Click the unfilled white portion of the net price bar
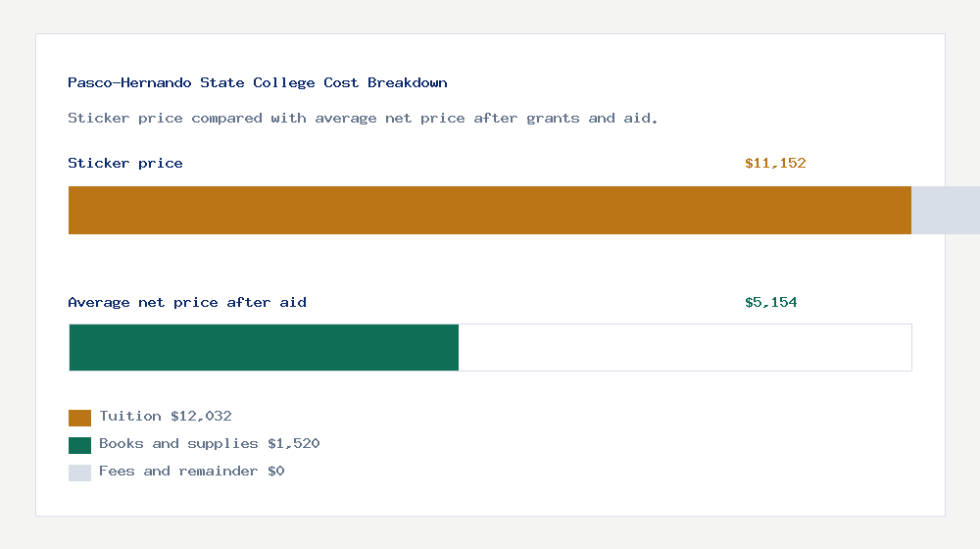Screen dimensions: 980x549 point(684,348)
